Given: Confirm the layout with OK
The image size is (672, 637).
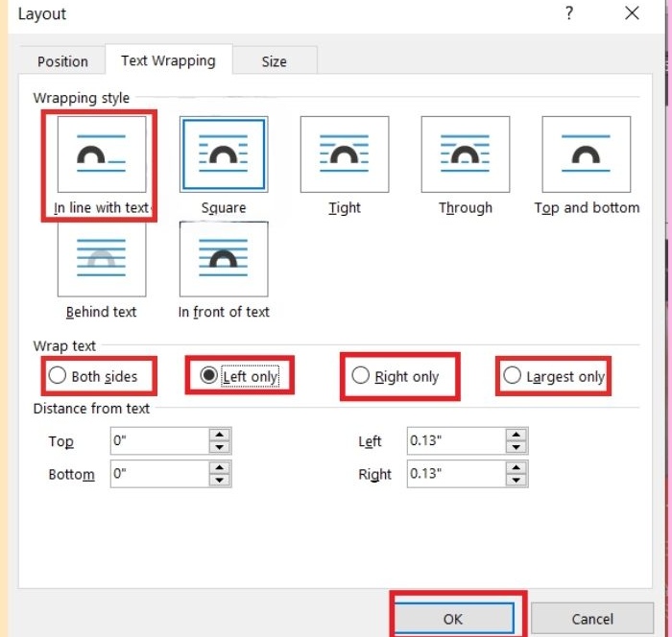Looking at the screenshot, I should pyautogui.click(x=453, y=619).
